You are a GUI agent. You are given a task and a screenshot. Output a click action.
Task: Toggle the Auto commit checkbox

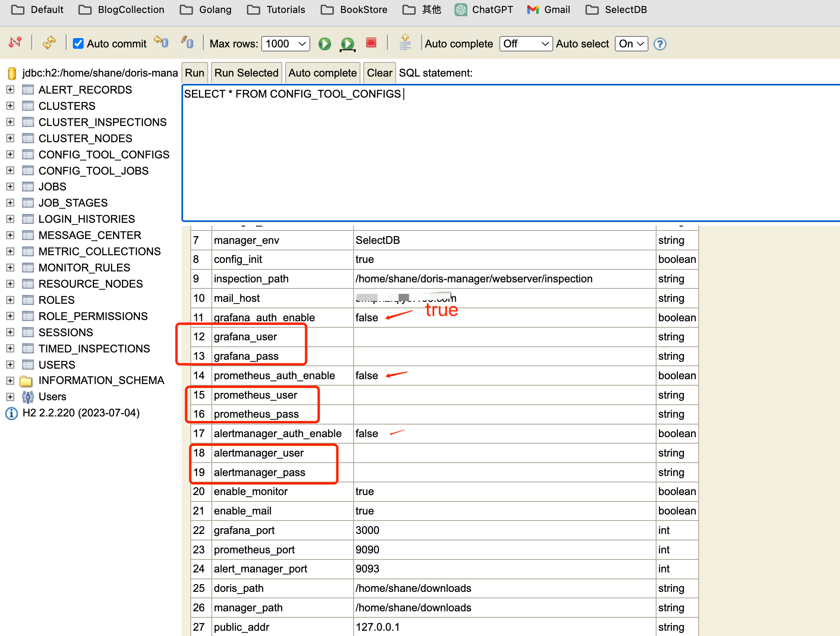click(78, 43)
